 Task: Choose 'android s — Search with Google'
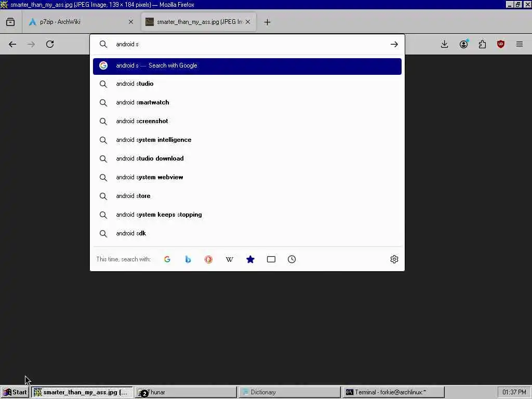tap(247, 66)
